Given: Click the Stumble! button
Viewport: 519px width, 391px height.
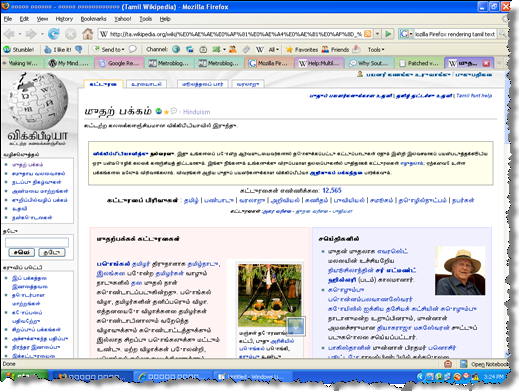Looking at the screenshot, I should [19, 50].
